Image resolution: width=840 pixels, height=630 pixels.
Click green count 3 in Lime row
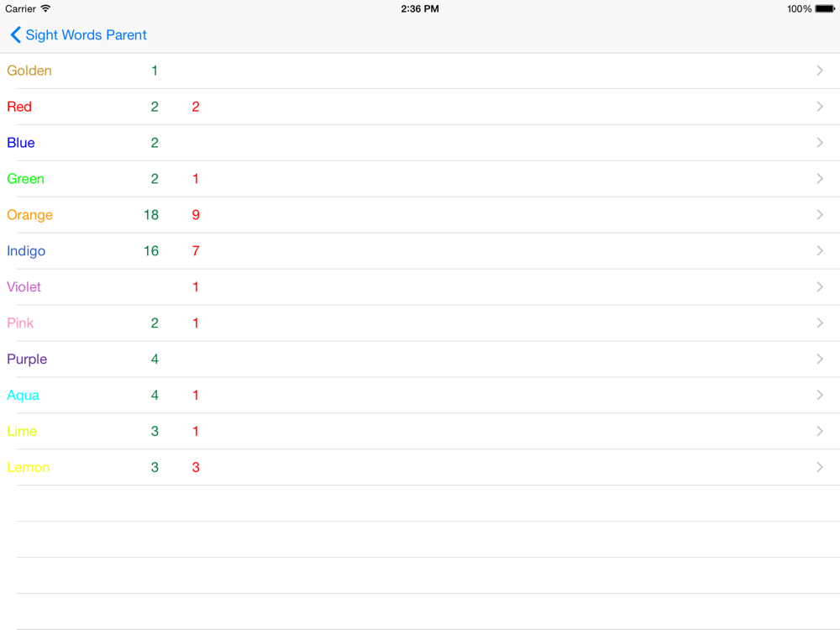155,431
